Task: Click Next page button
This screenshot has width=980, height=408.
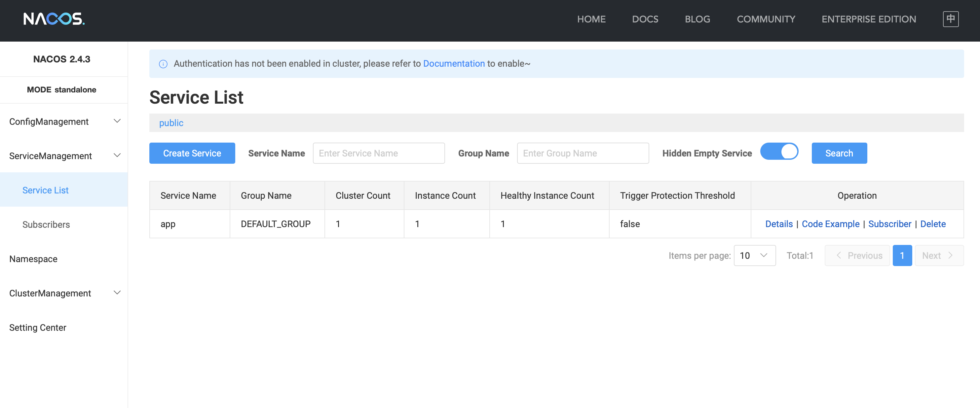Action: click(939, 255)
